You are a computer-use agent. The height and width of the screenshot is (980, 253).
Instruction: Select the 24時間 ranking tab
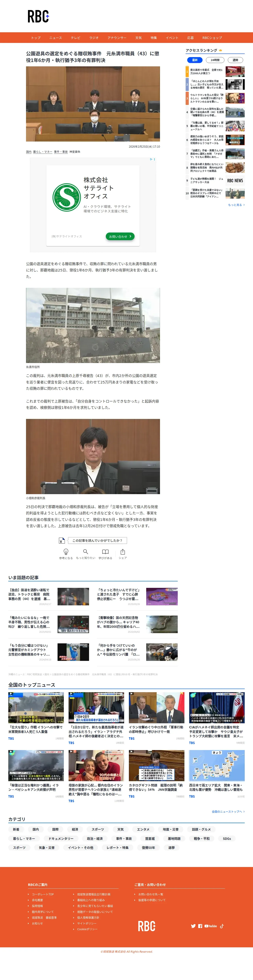(x=215, y=60)
